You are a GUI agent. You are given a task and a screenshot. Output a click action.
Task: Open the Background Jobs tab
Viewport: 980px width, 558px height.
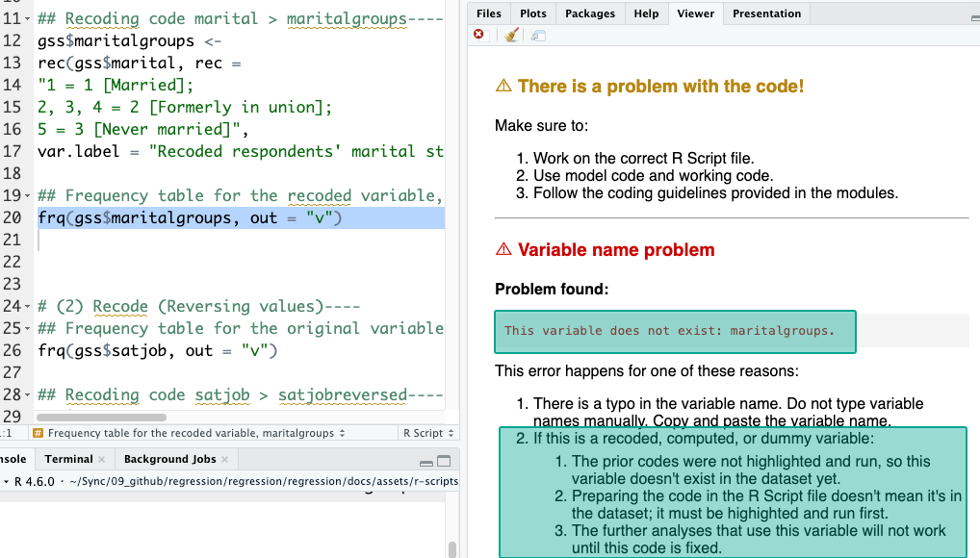click(170, 459)
